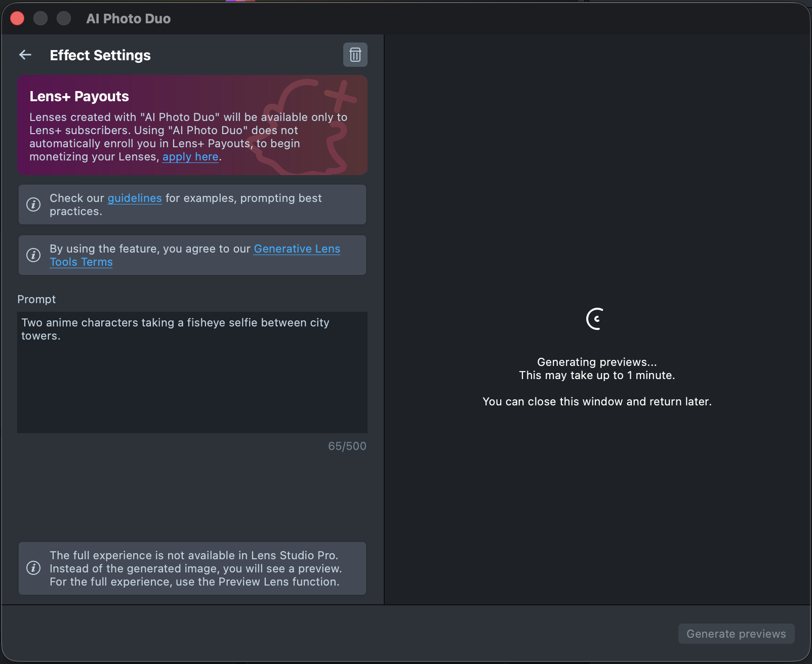Click info icon beside terms notice
The image size is (812, 664).
(x=33, y=255)
